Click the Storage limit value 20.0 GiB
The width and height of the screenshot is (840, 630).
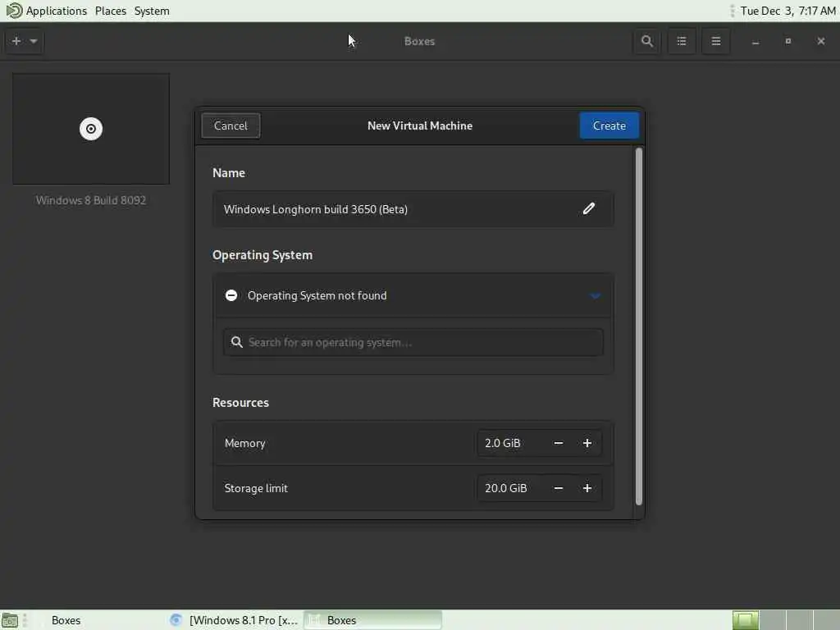pos(505,488)
